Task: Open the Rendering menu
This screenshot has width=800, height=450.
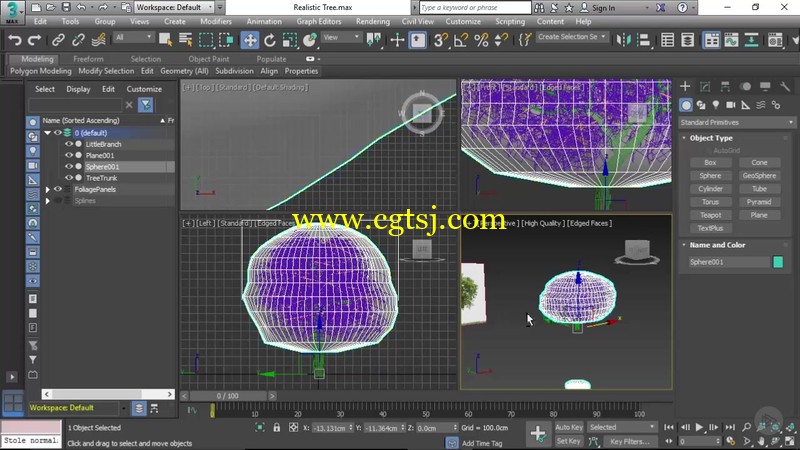Action: click(372, 21)
